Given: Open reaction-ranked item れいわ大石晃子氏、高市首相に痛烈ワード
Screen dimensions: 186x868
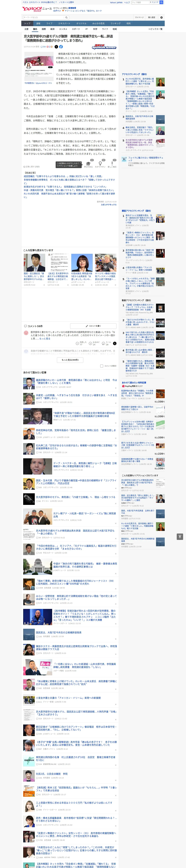Looking at the screenshot, I should [137, 526].
